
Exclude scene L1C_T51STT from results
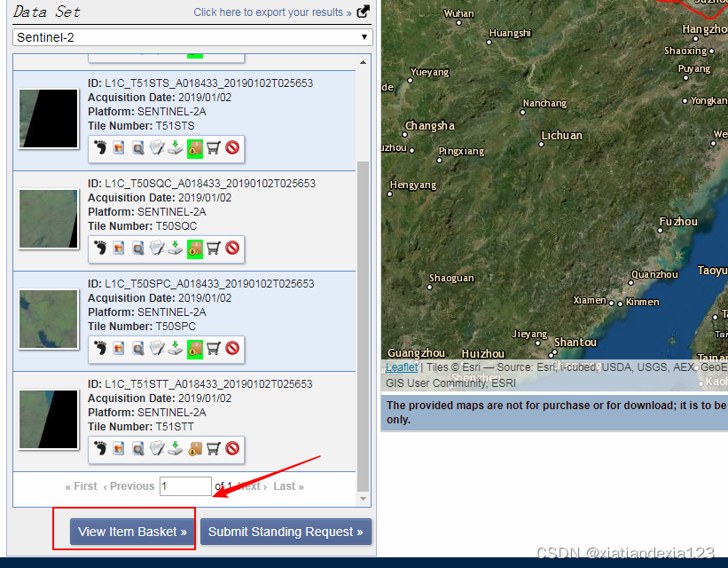(232, 448)
